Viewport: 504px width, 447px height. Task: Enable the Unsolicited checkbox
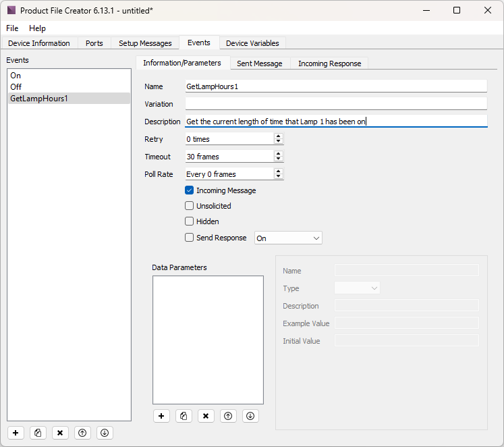[190, 206]
